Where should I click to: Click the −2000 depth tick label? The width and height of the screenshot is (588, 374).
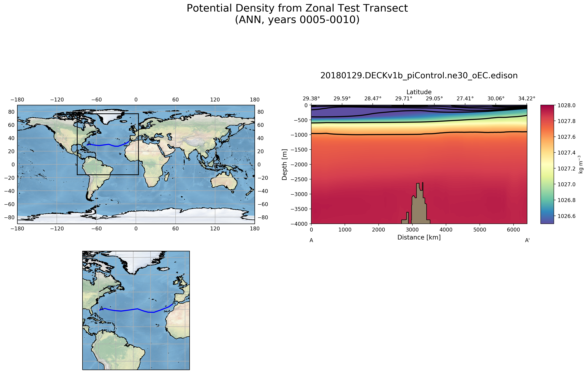pos(299,165)
